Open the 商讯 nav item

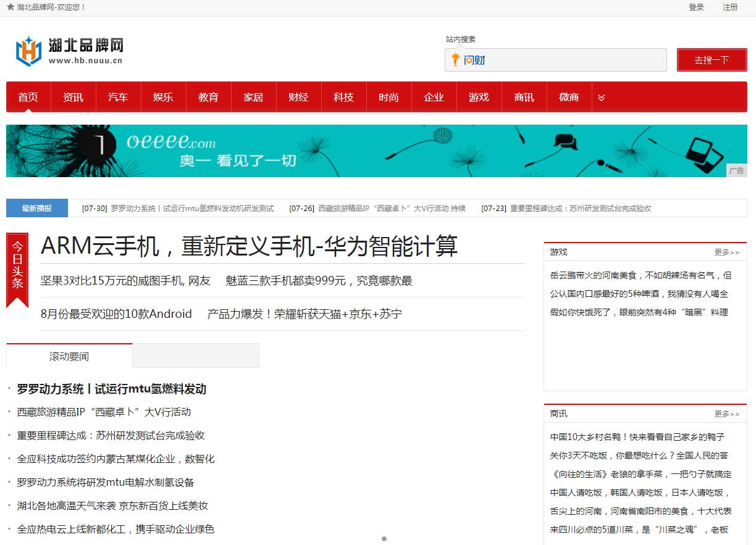tap(524, 98)
